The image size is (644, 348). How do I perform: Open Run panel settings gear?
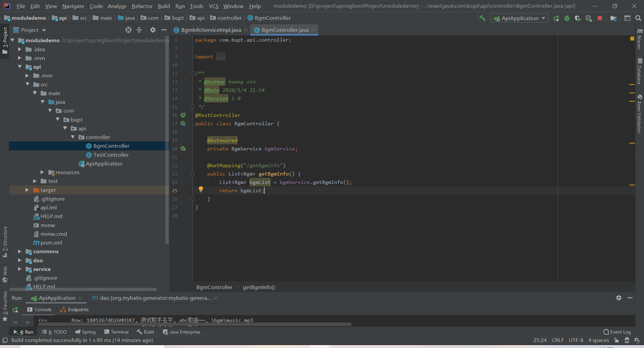tap(619, 298)
